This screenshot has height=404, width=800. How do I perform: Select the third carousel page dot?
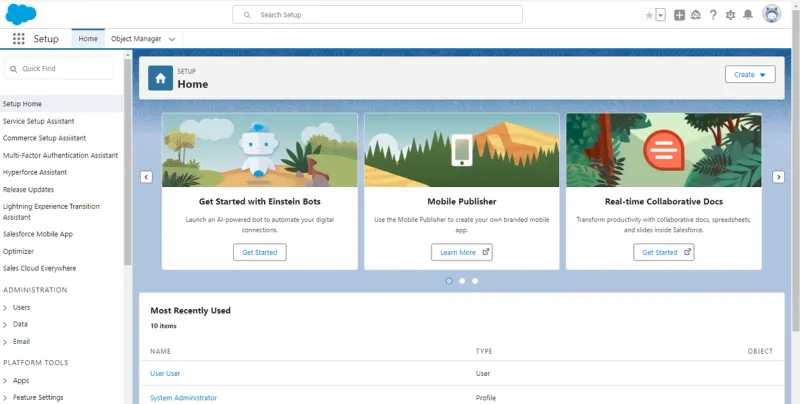coord(475,281)
